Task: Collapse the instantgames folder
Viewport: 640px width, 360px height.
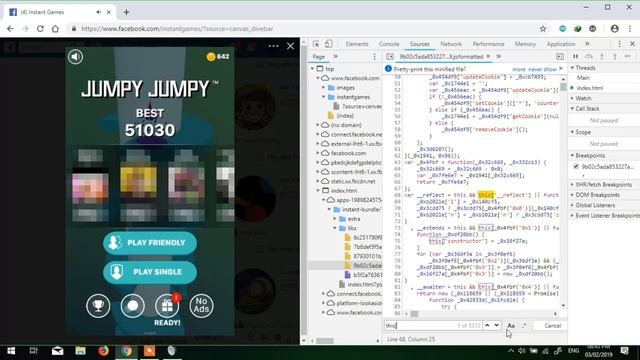Action: tap(324, 97)
